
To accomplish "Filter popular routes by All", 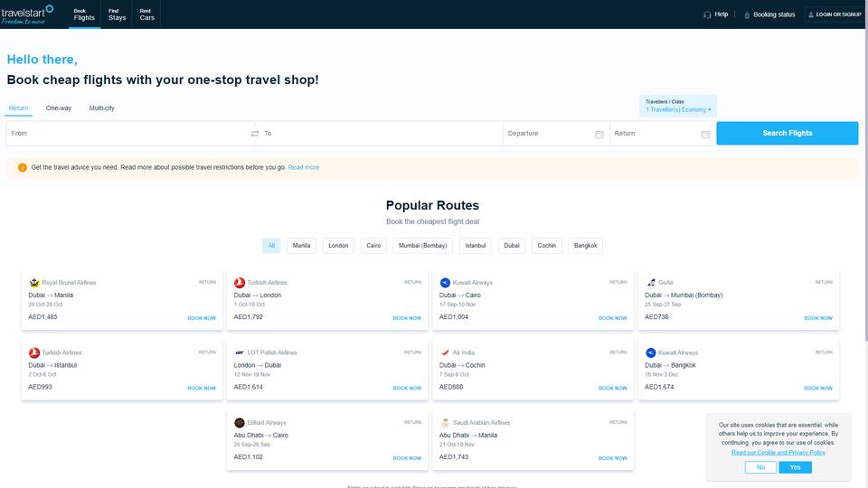I will [271, 246].
